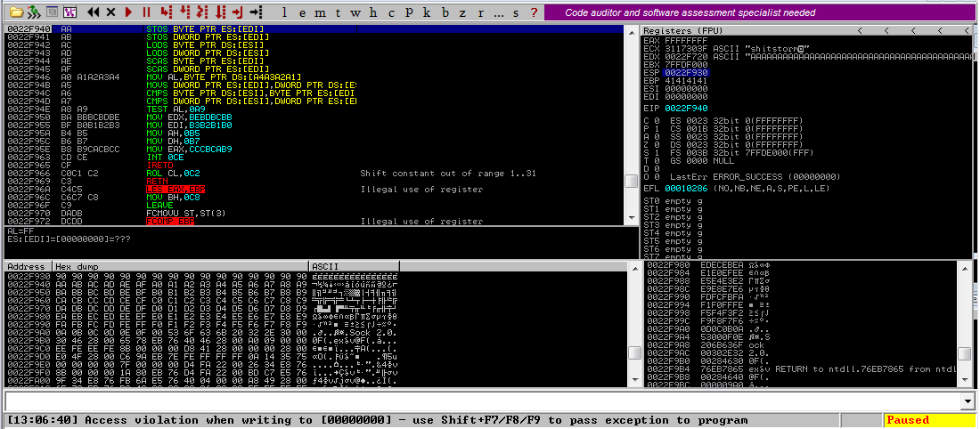Click the Step over icon

184,12
